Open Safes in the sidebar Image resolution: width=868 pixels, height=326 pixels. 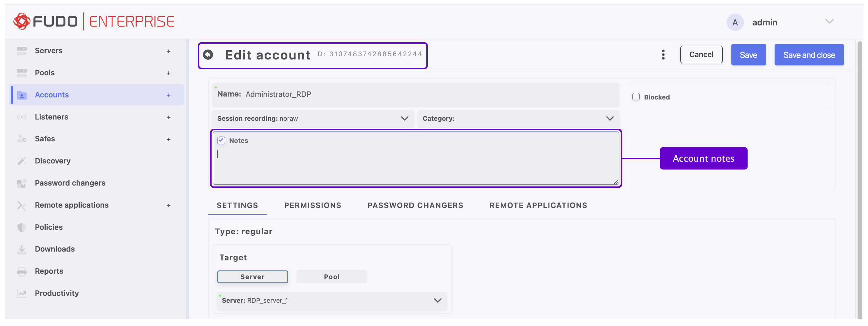point(97,139)
